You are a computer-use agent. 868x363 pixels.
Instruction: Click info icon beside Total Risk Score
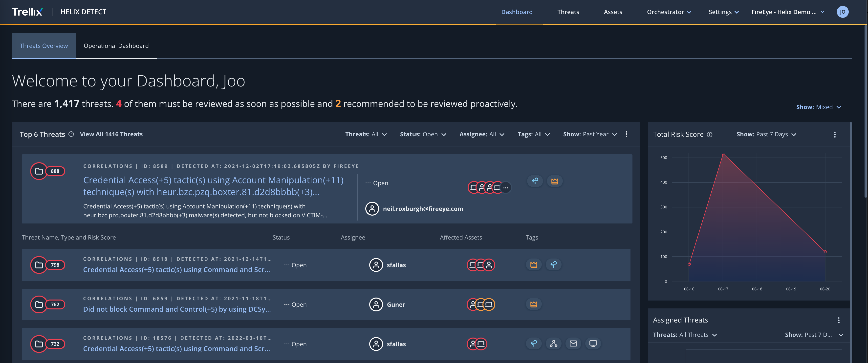point(710,134)
